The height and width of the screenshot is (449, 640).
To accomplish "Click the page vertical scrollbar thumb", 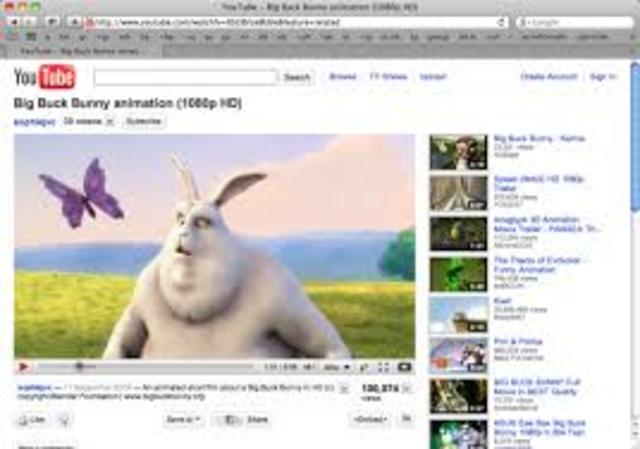I will point(635,137).
